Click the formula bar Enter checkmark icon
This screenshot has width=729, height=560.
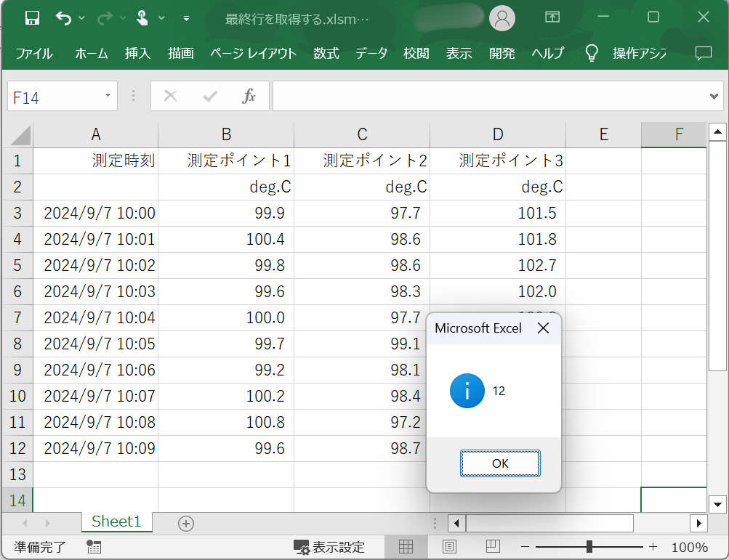point(210,96)
